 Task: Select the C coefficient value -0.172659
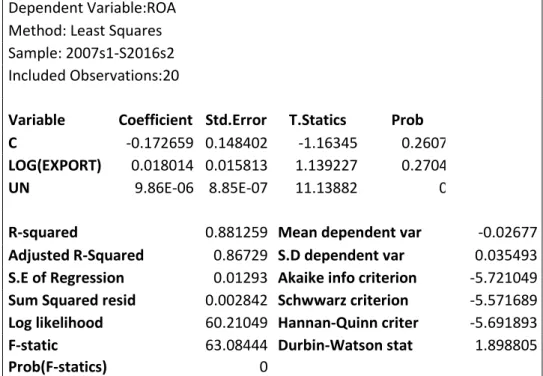coord(160,143)
